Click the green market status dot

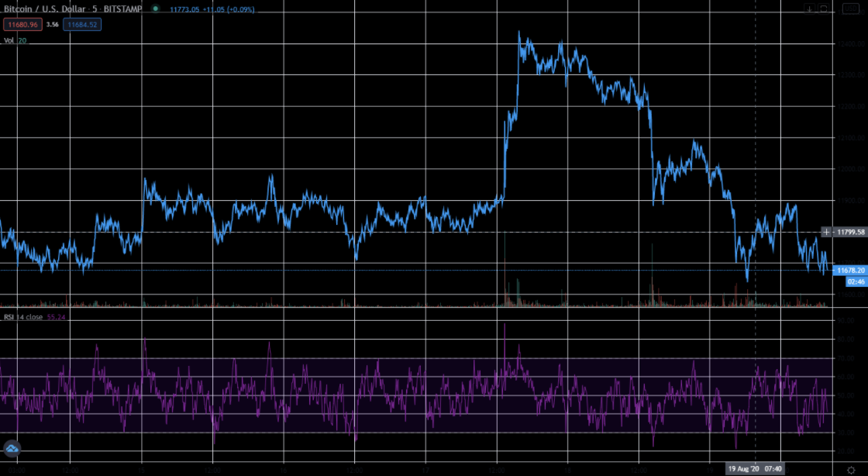[x=156, y=9]
